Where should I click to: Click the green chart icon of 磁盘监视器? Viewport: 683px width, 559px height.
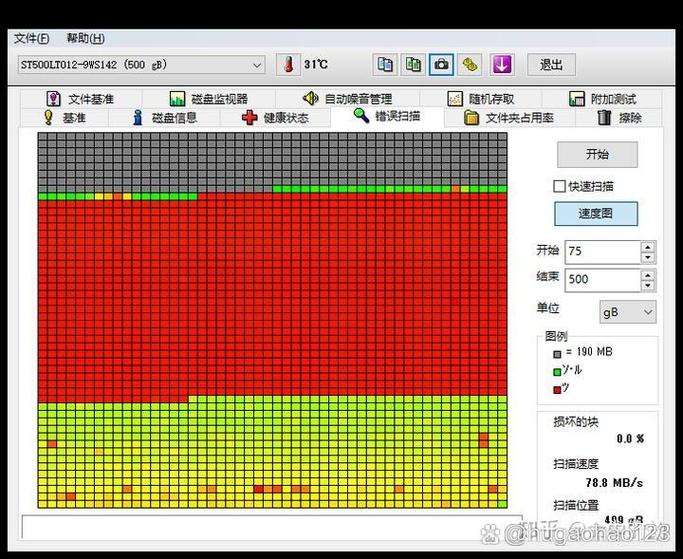click(x=177, y=99)
